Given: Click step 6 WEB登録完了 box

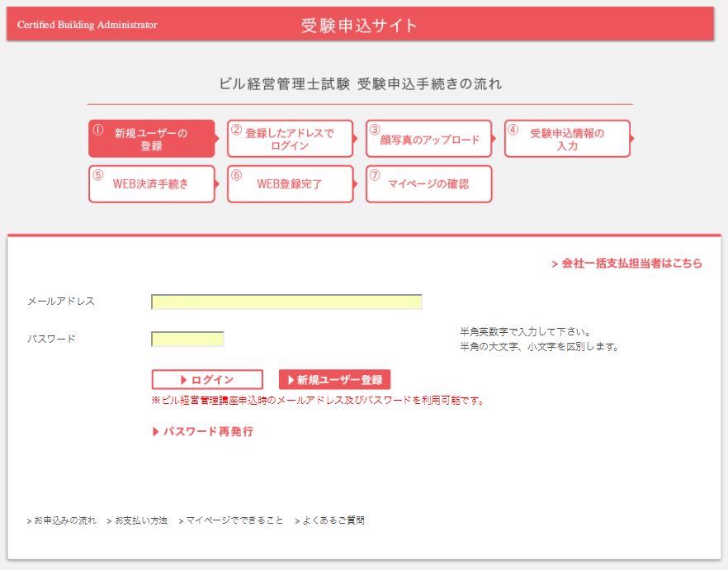Looking at the screenshot, I should point(290,184).
